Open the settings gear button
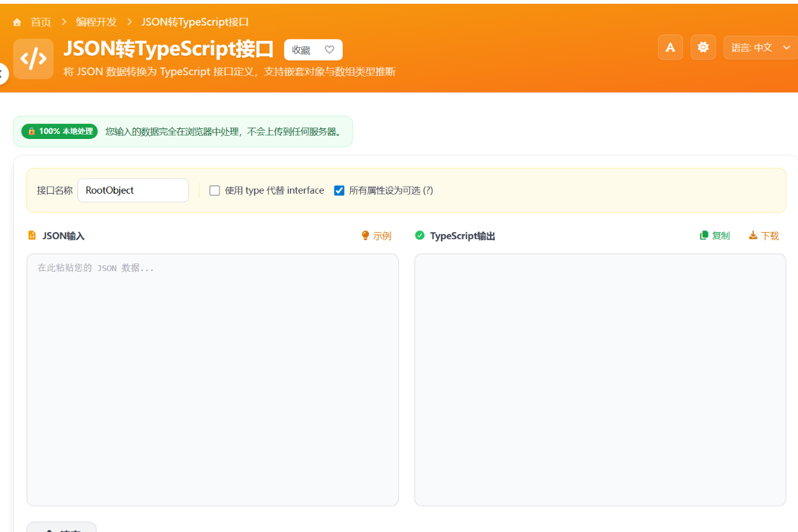This screenshot has width=798, height=532. click(703, 47)
